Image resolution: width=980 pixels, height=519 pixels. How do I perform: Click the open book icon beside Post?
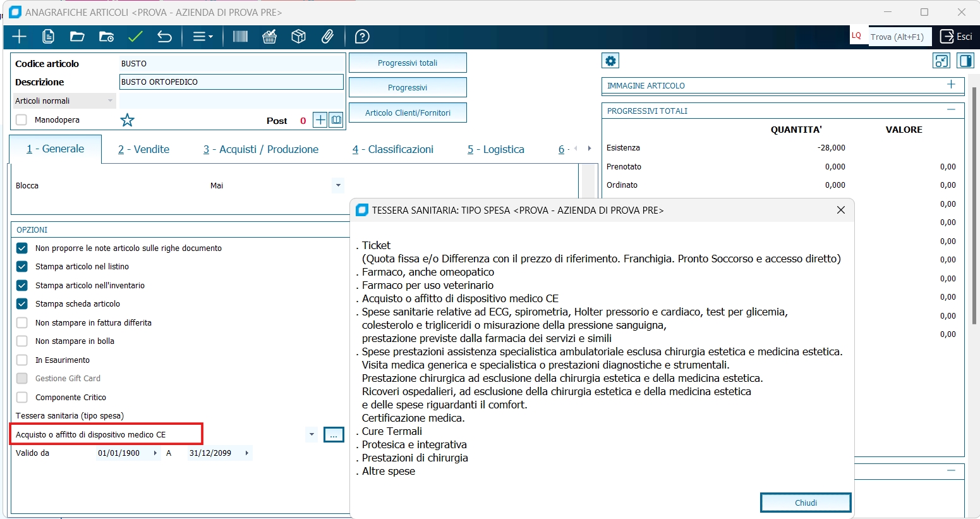click(x=336, y=120)
